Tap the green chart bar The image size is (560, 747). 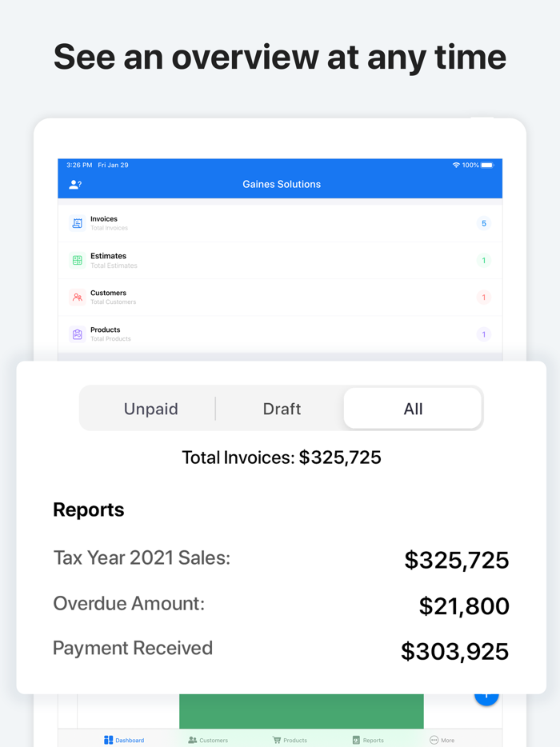tap(302, 711)
